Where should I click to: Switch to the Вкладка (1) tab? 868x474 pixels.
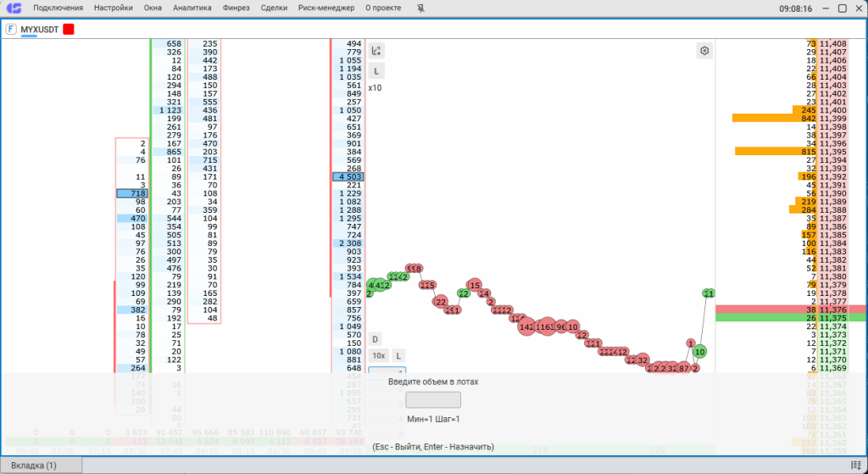pyautogui.click(x=41, y=466)
